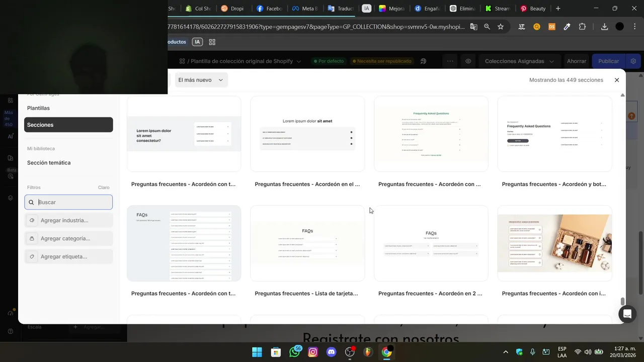Switch to the Stream browser tab
Image resolution: width=644 pixels, height=362 pixels.
[498, 9]
